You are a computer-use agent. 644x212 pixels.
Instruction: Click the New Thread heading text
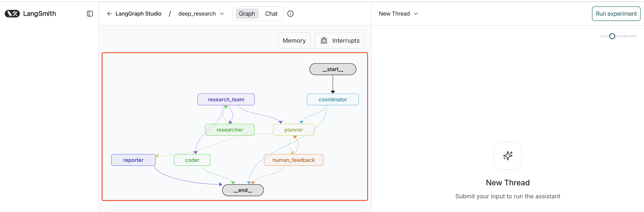(x=507, y=183)
